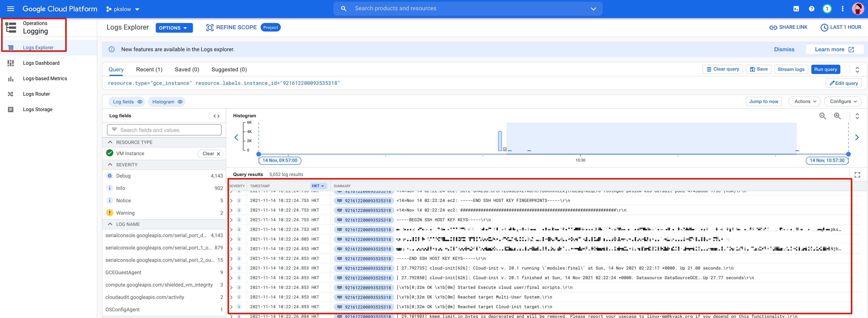Activate Cloud Shell terminal icon

coord(796,9)
